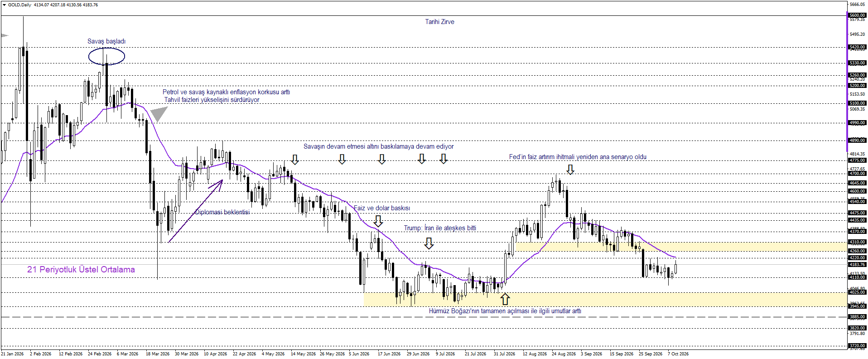This screenshot has height=359, width=868.
Task: Click the 5420.00 price level tag
Action: tap(857, 47)
